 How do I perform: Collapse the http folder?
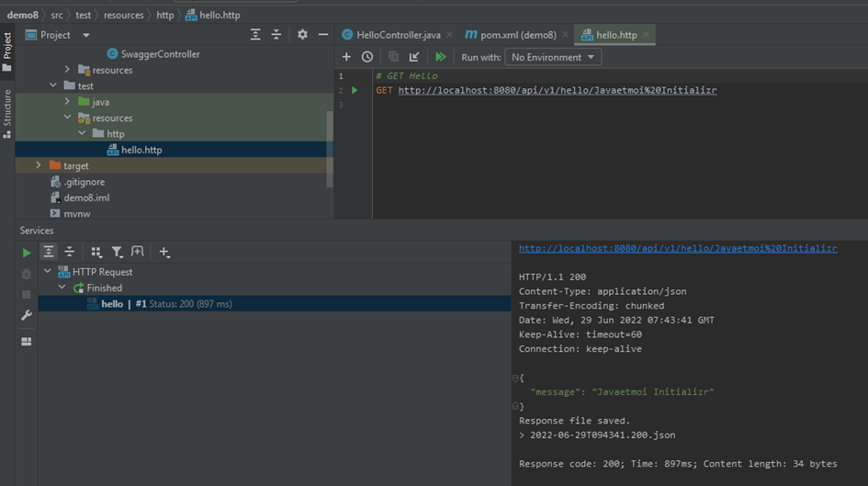82,133
